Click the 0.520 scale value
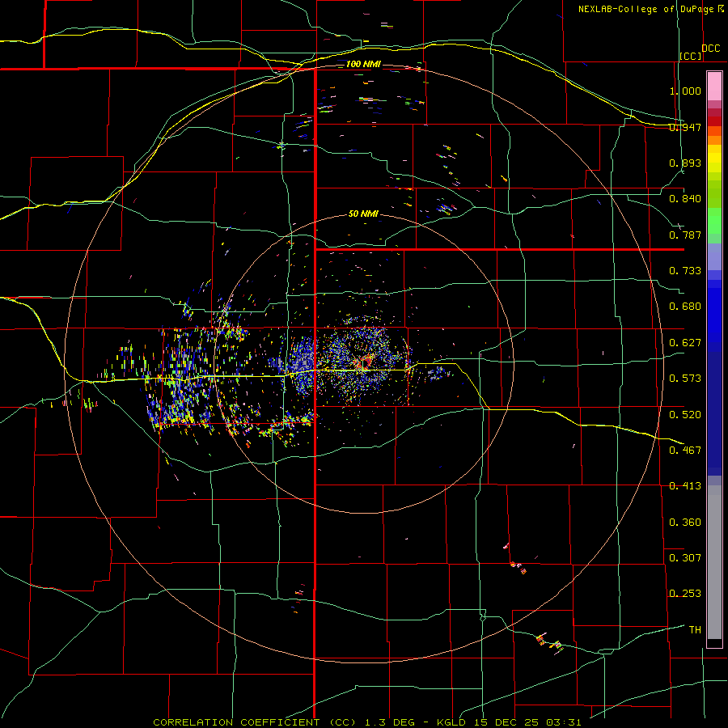 click(x=685, y=414)
